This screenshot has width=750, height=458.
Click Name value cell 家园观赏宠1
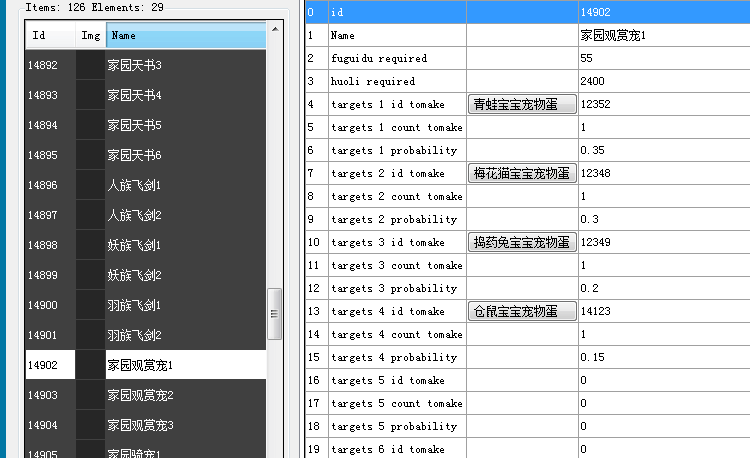[664, 35]
